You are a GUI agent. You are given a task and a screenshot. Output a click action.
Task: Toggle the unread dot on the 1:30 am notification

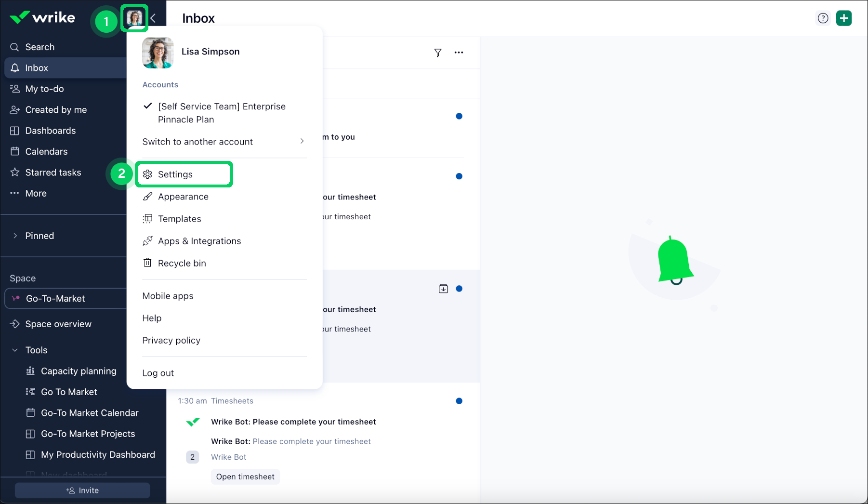click(459, 401)
